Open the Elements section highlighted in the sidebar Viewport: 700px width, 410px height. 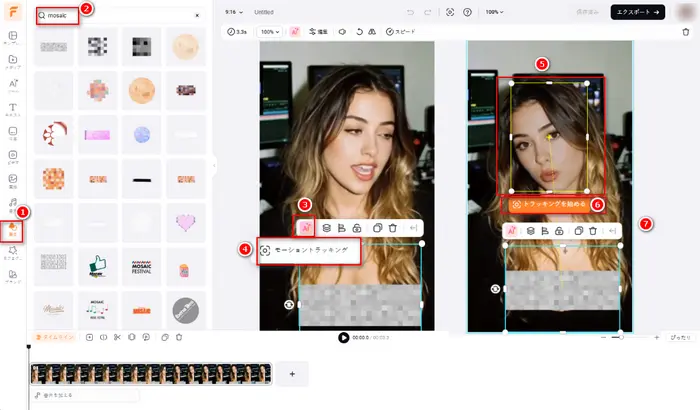12,230
